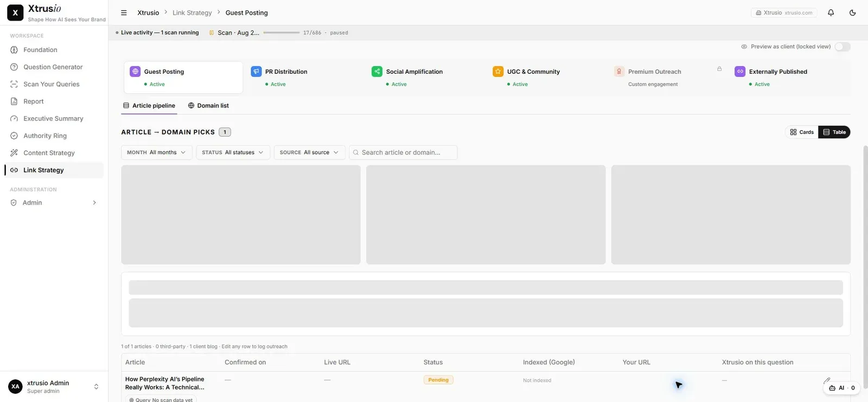Screen dimensions: 868x402
Task: Open the AI · 0 assistant button
Action: (841, 388)
